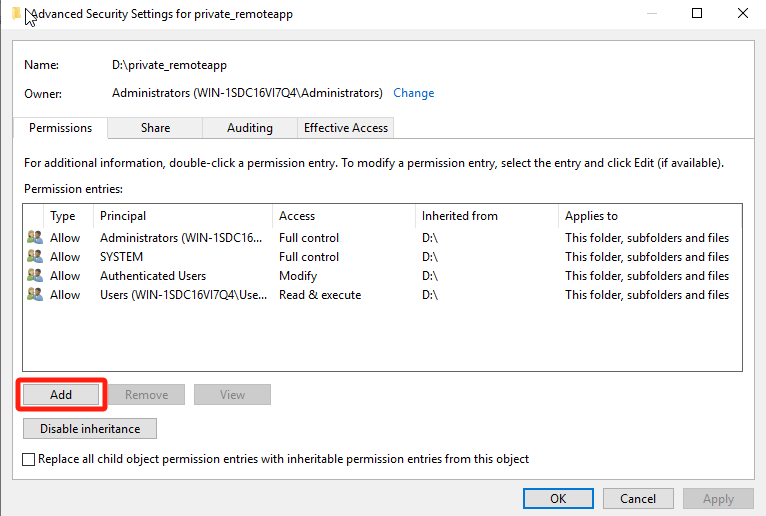Select the Permissions tab
This screenshot has height=516, width=766.
(x=61, y=128)
